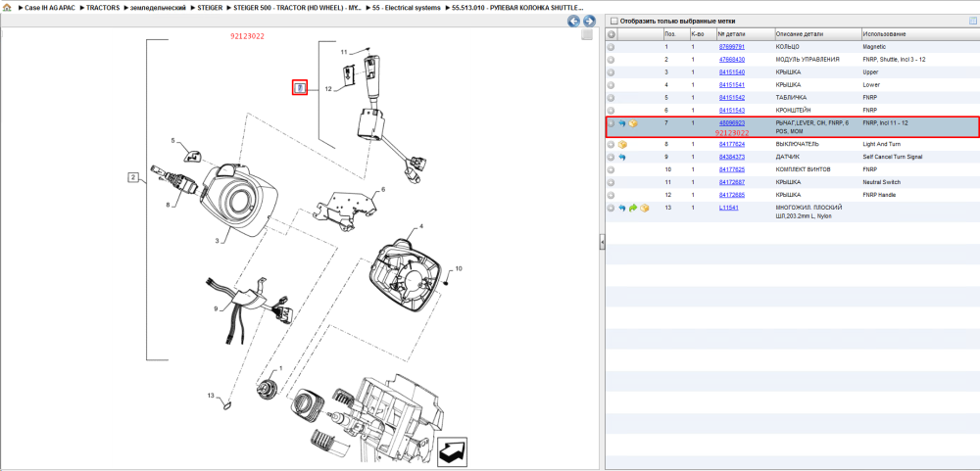Sort by 'К-во' column header

coord(702,33)
